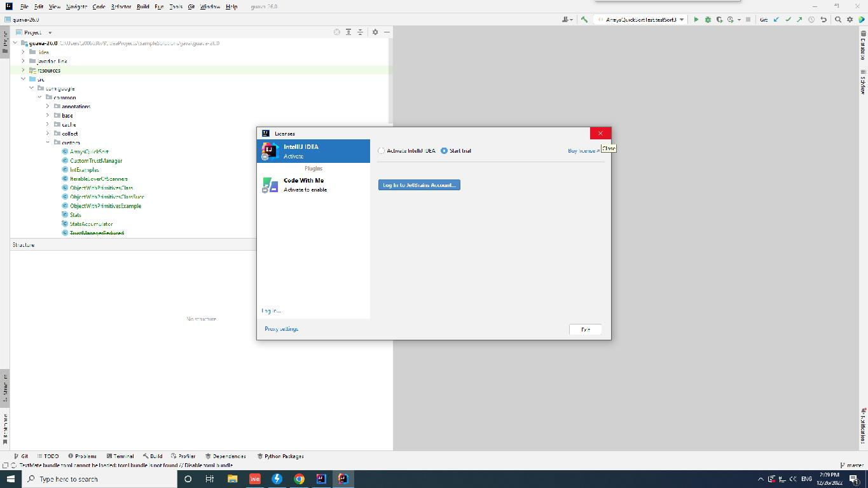868x488 pixels.
Task: Click Buy license link
Action: (x=583, y=151)
